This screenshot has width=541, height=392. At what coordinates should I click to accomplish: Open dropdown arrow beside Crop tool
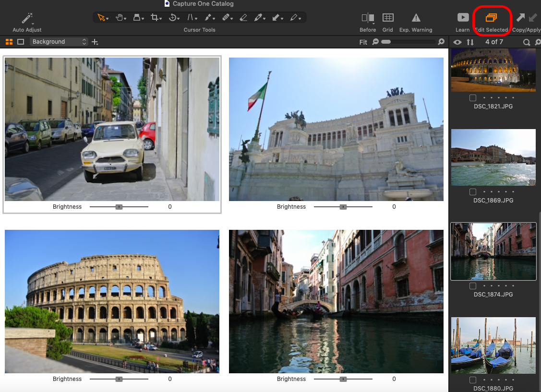(x=161, y=19)
